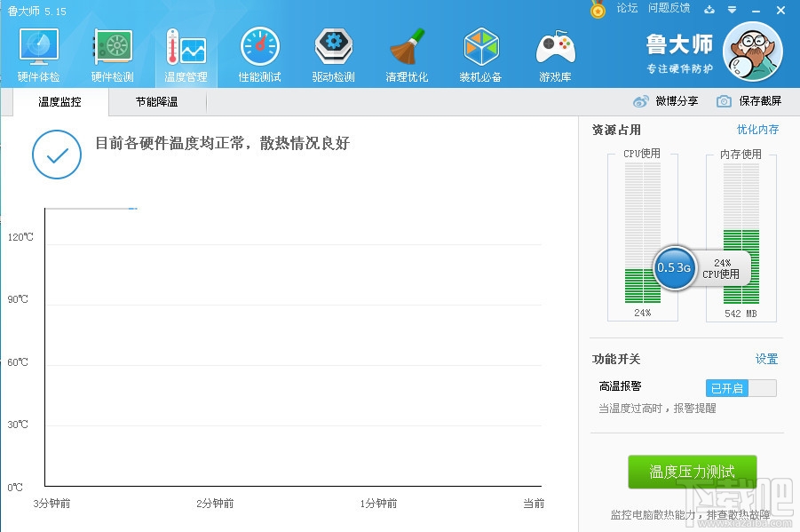Click 功能开关 section heading
Viewport: 800px width, 532px height.
[616, 359]
